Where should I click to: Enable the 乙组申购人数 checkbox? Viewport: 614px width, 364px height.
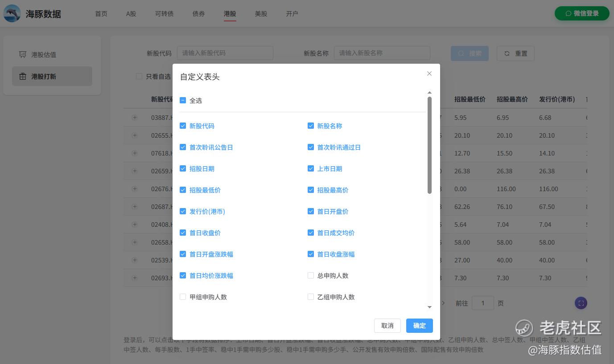pos(311,297)
